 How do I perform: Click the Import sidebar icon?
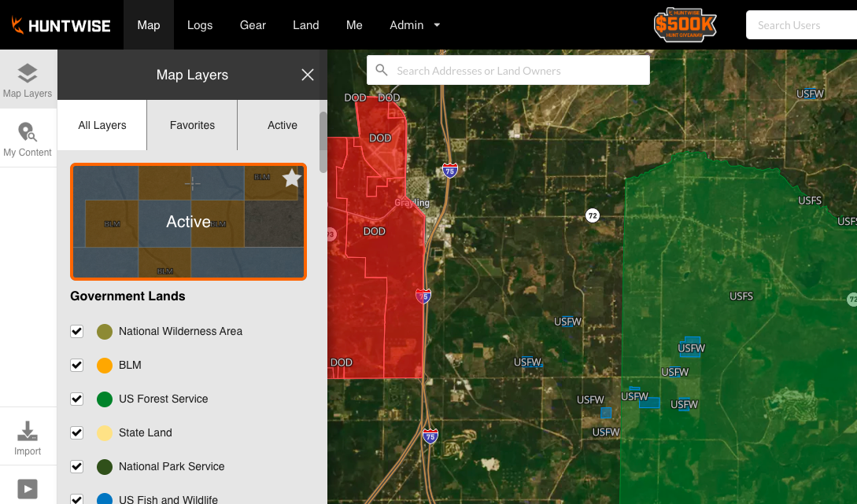[28, 437]
